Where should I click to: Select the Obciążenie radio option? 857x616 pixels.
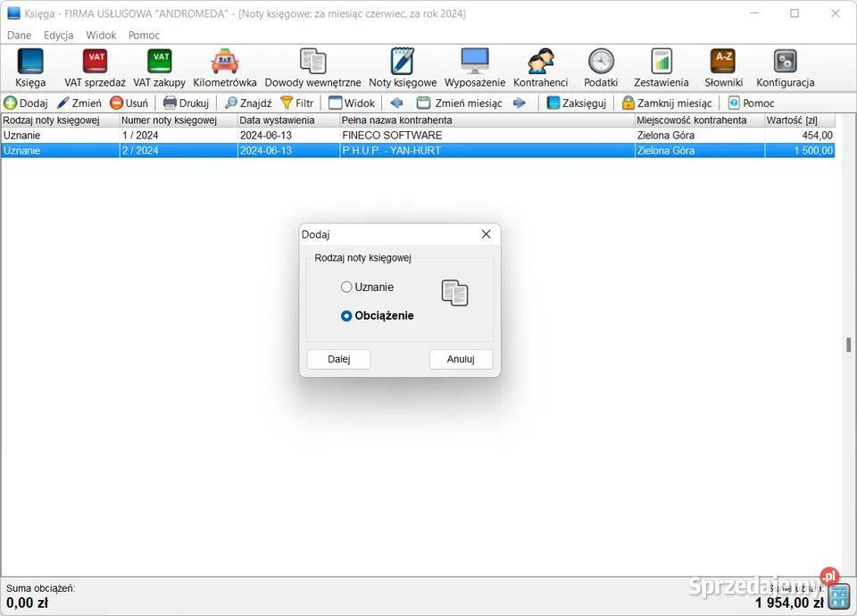click(x=346, y=316)
